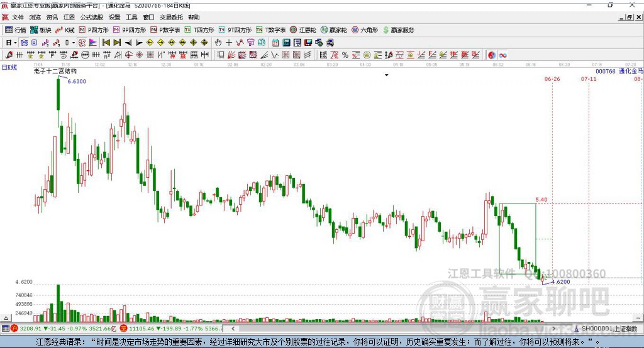
Task: Click the 老子十二宫结构 indicator label
Action: click(x=55, y=71)
